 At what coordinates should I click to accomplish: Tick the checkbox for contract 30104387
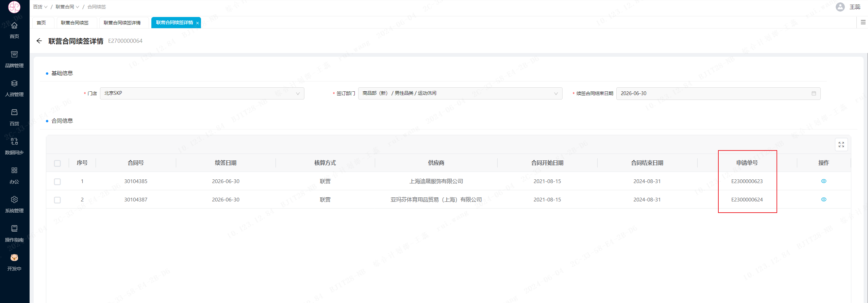click(57, 200)
